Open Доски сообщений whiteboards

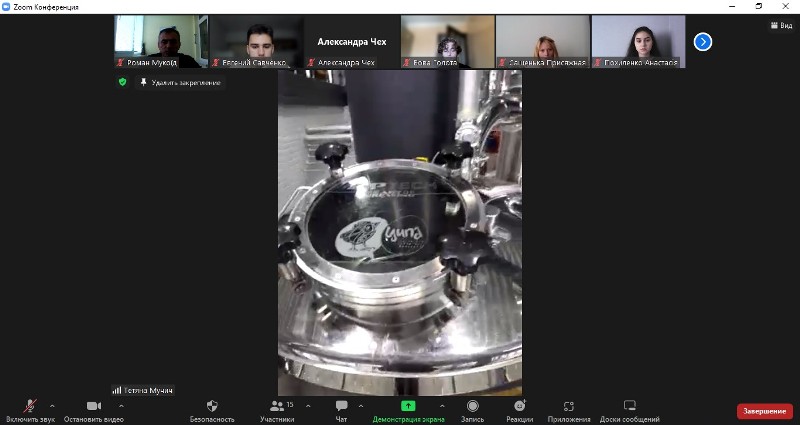tap(630, 411)
